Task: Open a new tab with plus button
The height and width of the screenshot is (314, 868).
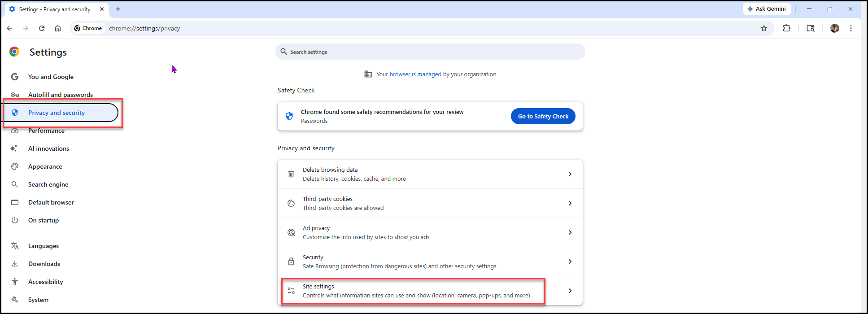Action: [x=118, y=9]
